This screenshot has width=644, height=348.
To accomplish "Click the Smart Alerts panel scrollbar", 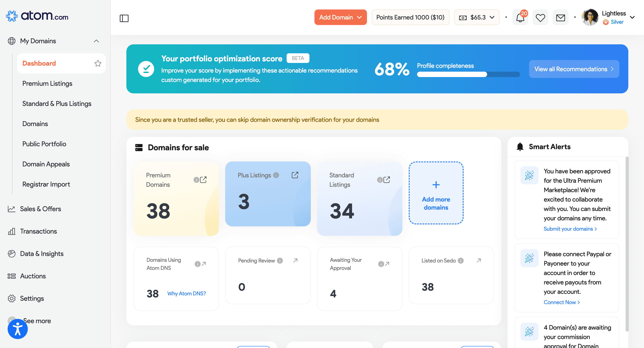I will 627,244.
